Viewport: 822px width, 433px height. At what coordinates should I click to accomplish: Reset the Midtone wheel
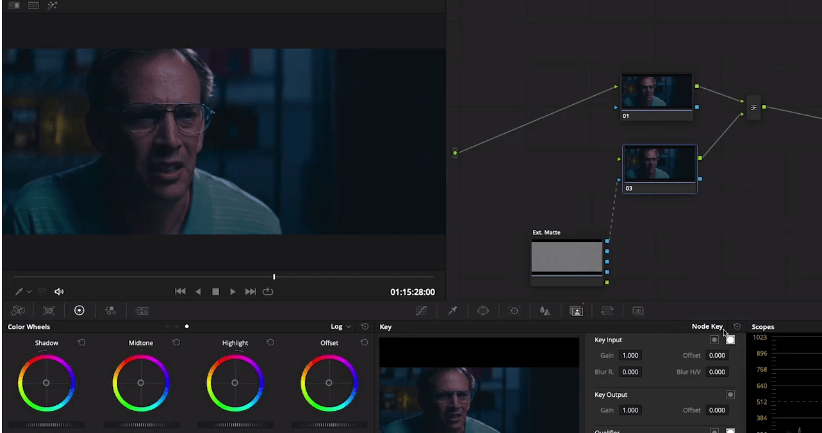[x=176, y=342]
